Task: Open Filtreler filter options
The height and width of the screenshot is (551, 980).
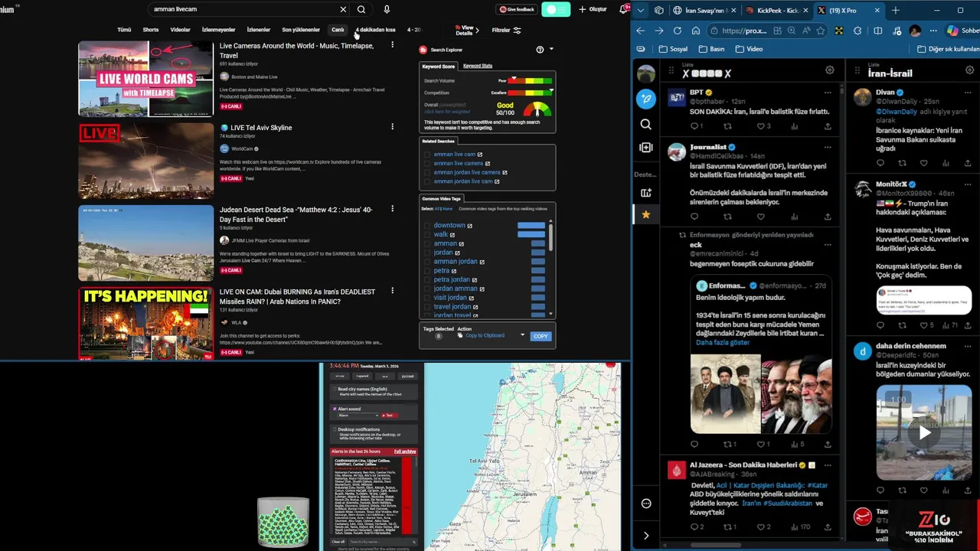Action: point(506,31)
